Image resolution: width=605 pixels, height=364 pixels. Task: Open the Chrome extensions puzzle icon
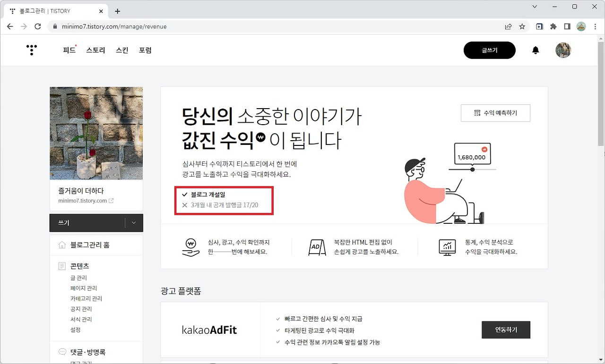(x=553, y=26)
